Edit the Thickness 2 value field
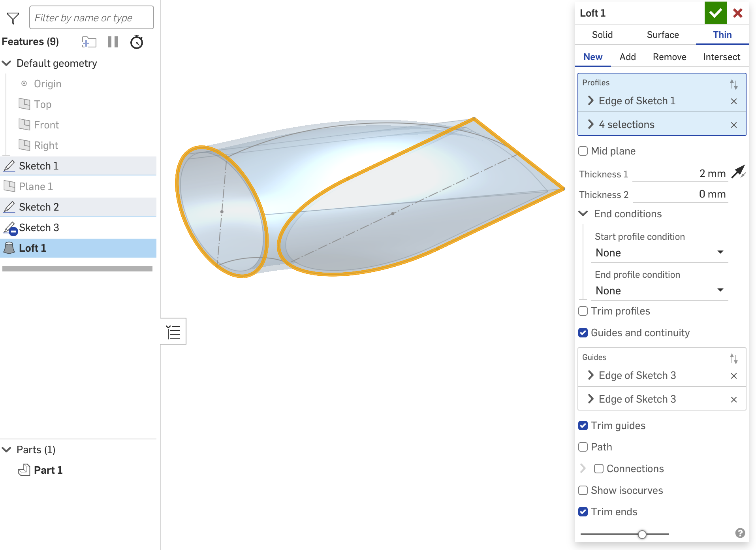This screenshot has width=756, height=550. [x=680, y=194]
